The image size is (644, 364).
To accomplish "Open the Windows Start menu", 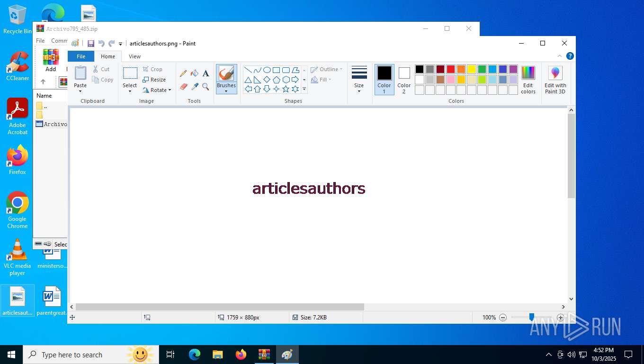I will [11, 355].
